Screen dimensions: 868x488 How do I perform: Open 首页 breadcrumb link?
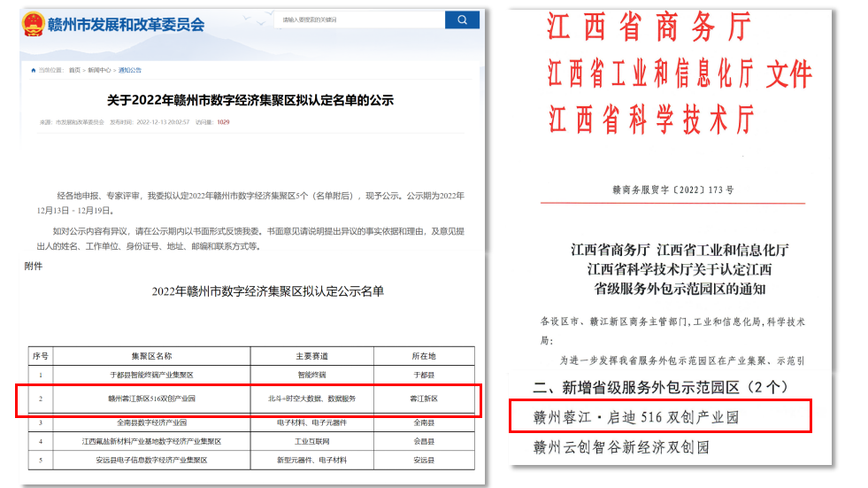[74, 70]
